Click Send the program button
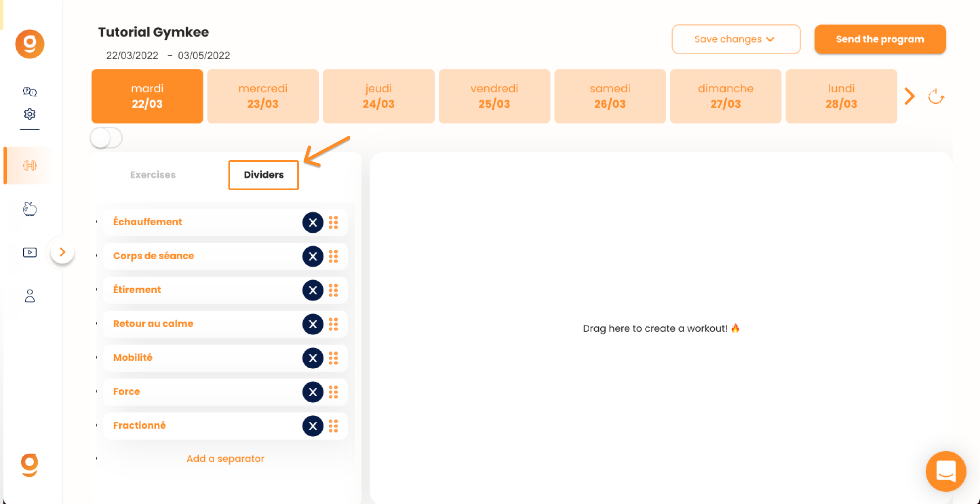Viewport: 980px width, 504px height. (880, 39)
